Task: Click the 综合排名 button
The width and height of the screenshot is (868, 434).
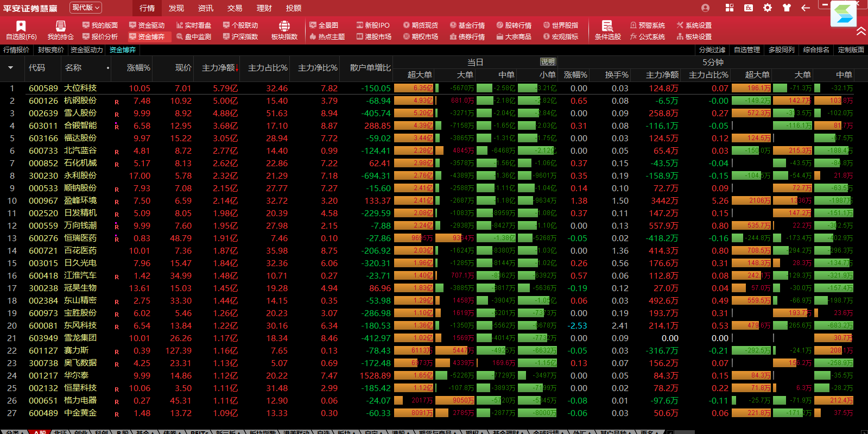Action: point(816,50)
